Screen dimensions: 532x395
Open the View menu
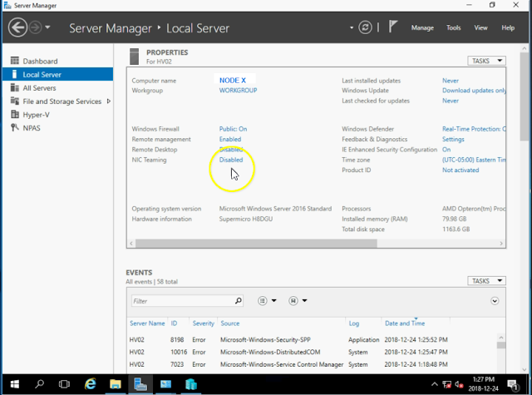[480, 27]
